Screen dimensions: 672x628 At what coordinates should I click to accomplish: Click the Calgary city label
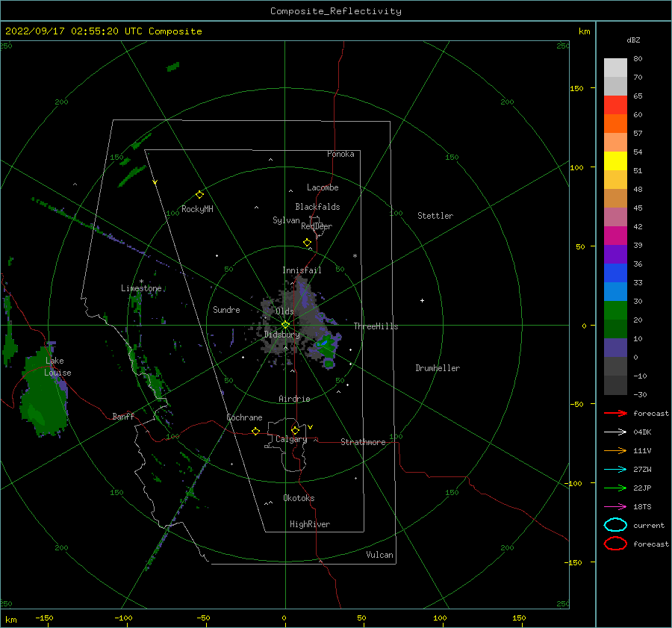coord(291,439)
